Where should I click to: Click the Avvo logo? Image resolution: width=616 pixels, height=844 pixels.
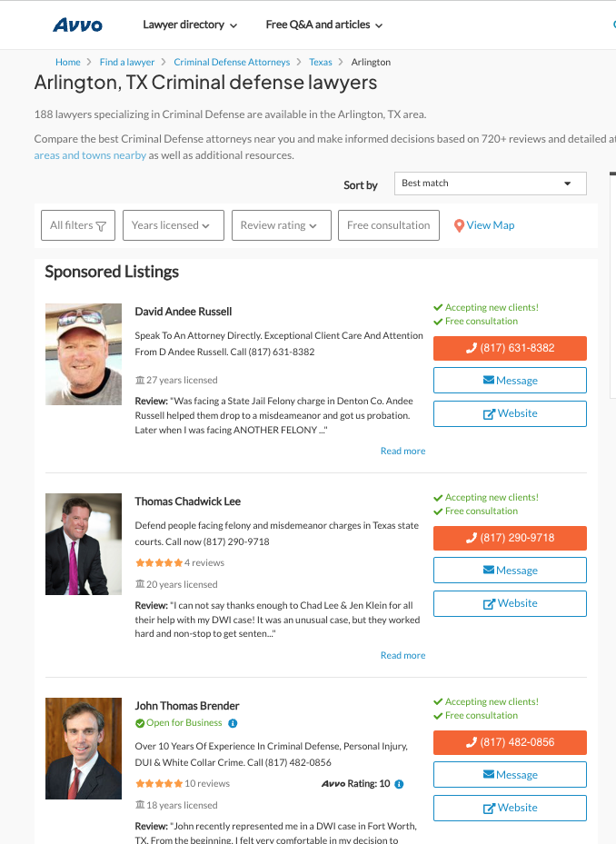click(x=77, y=25)
